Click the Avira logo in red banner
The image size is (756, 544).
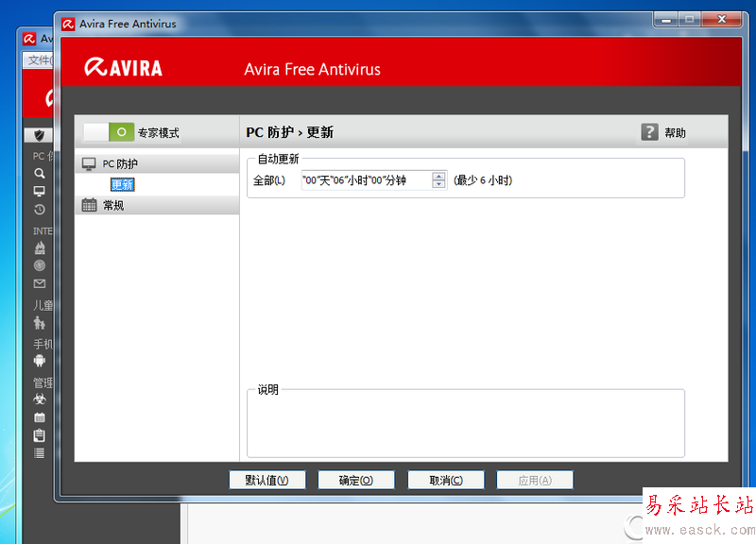pyautogui.click(x=124, y=67)
